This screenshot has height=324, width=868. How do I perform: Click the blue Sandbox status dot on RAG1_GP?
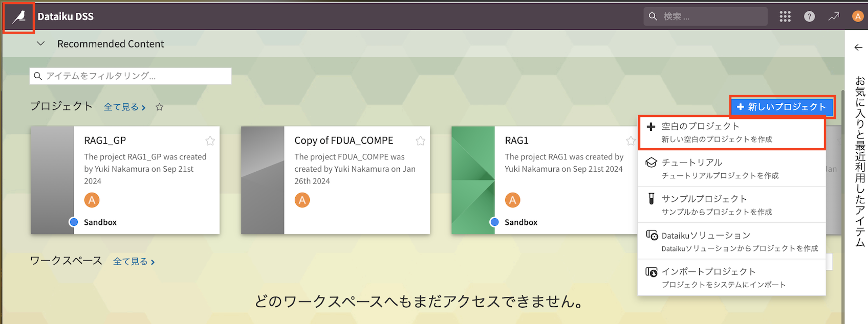pyautogui.click(x=74, y=222)
